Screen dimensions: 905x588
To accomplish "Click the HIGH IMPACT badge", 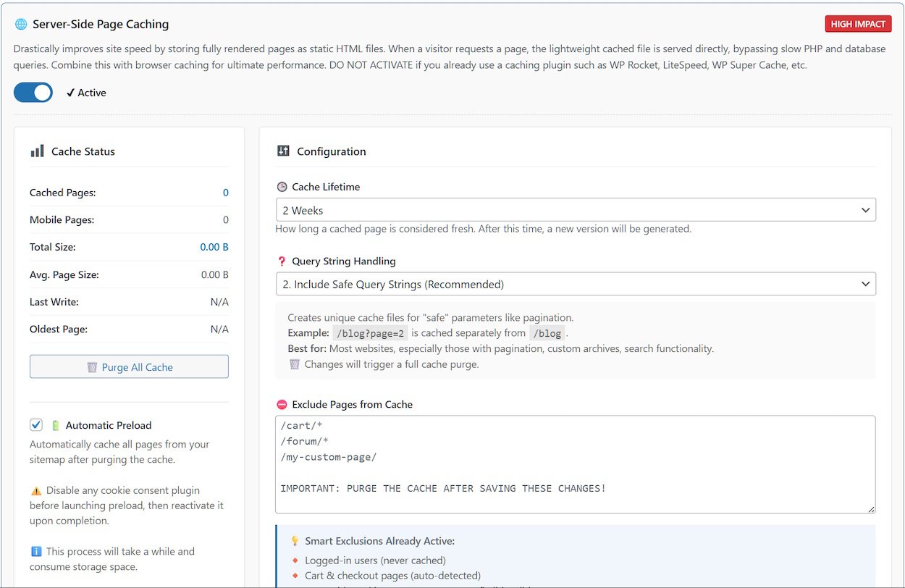I will [x=858, y=24].
